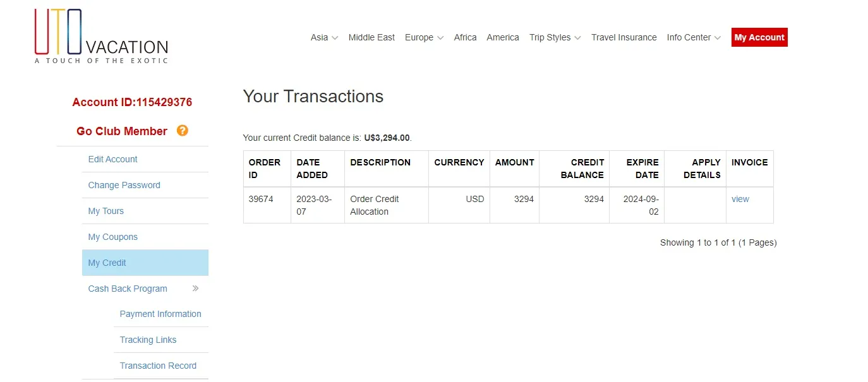
Task: Select My Coupons in the sidebar
Action: pos(112,237)
